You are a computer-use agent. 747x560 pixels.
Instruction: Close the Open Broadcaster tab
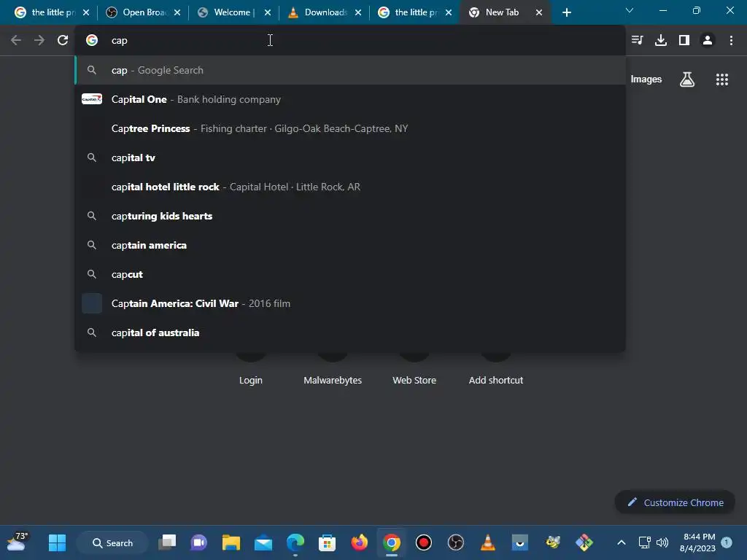[177, 12]
